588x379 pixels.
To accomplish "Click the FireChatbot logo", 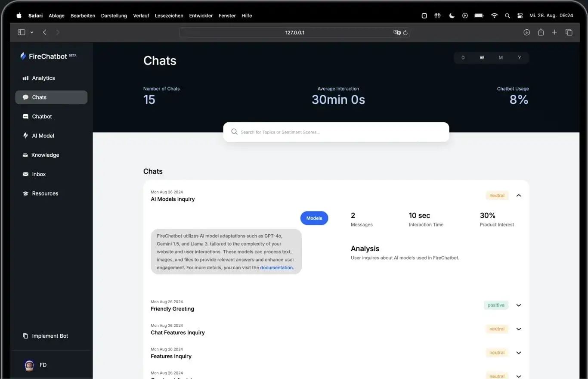I will [48, 56].
